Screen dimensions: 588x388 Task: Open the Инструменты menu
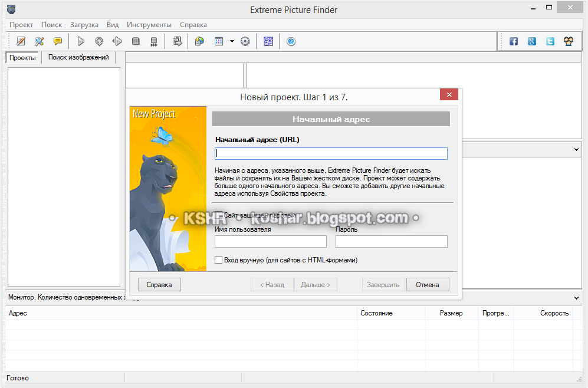point(149,25)
